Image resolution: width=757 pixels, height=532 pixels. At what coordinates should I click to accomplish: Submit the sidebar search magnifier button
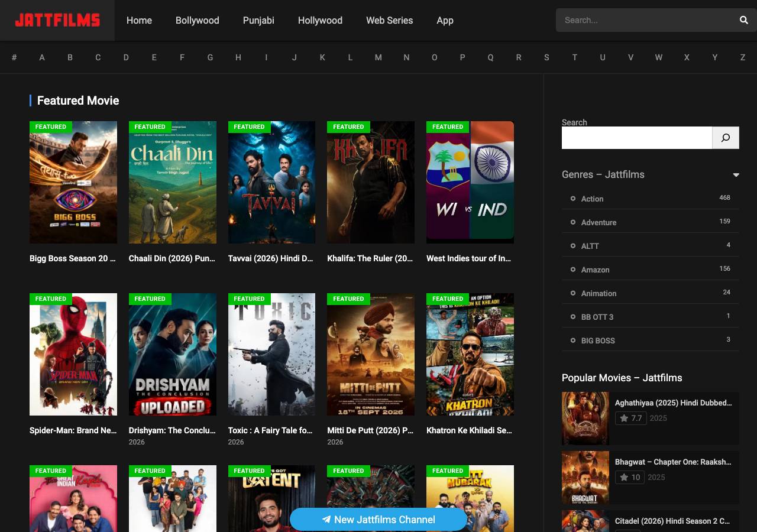726,138
